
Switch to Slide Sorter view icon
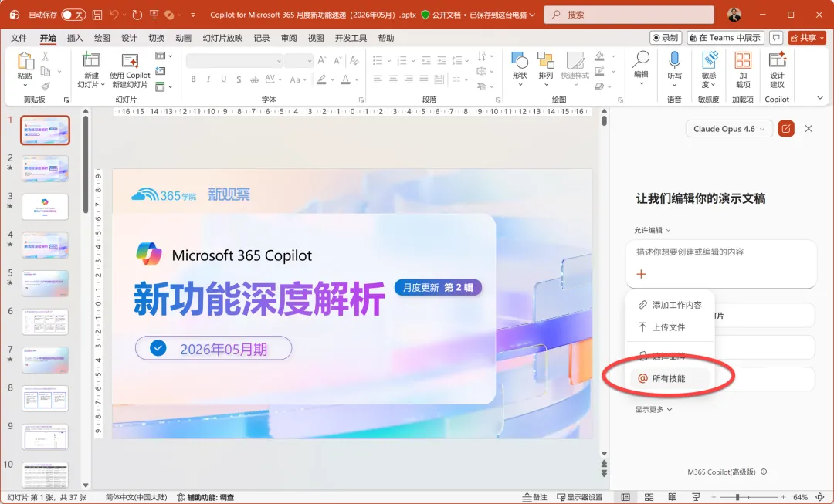(x=649, y=497)
